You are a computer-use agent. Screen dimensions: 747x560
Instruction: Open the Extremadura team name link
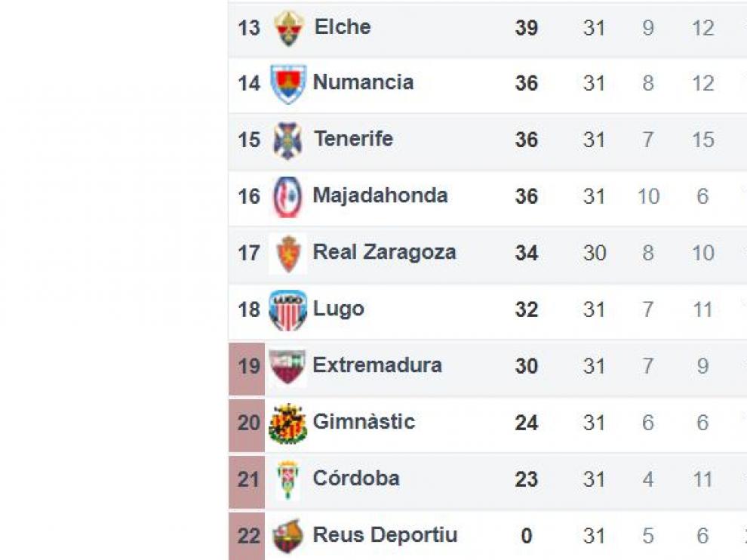click(x=377, y=365)
